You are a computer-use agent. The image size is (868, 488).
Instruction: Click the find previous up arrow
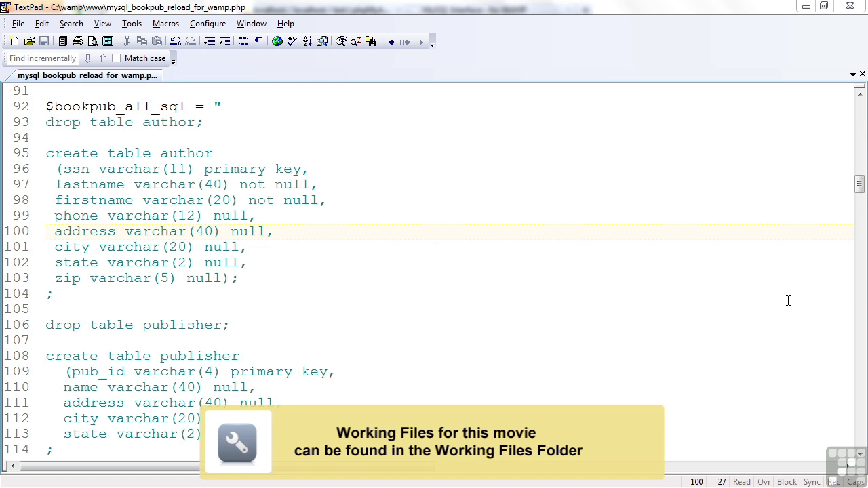102,58
